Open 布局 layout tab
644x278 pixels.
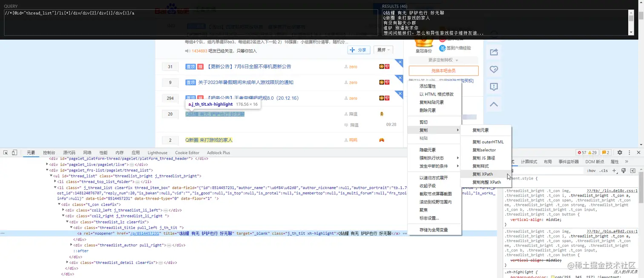click(548, 162)
